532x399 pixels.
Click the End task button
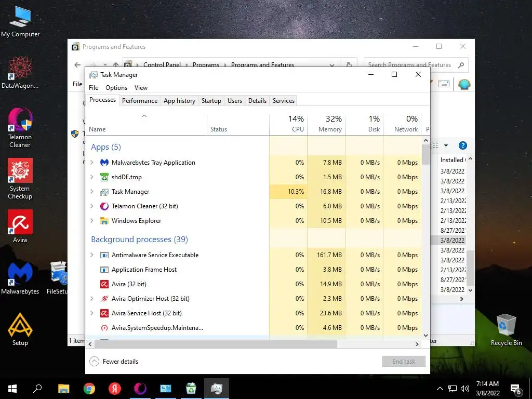tap(404, 362)
